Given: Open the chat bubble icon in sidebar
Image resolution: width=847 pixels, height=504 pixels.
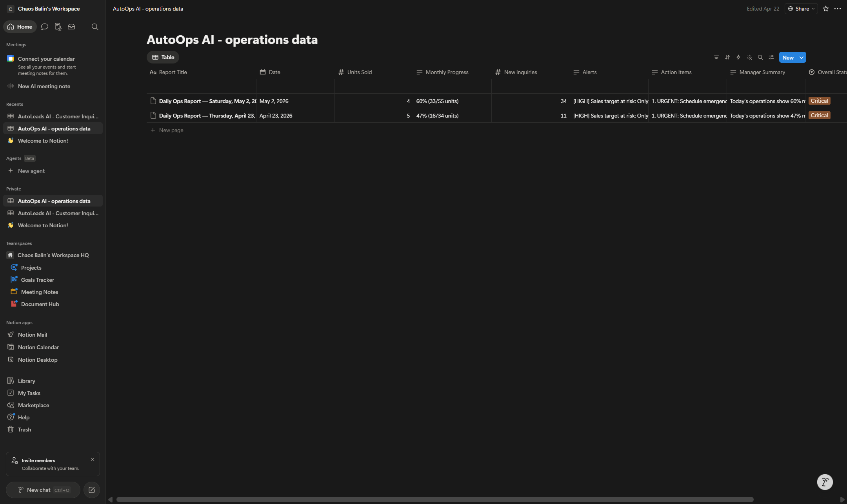Looking at the screenshot, I should pyautogui.click(x=45, y=27).
